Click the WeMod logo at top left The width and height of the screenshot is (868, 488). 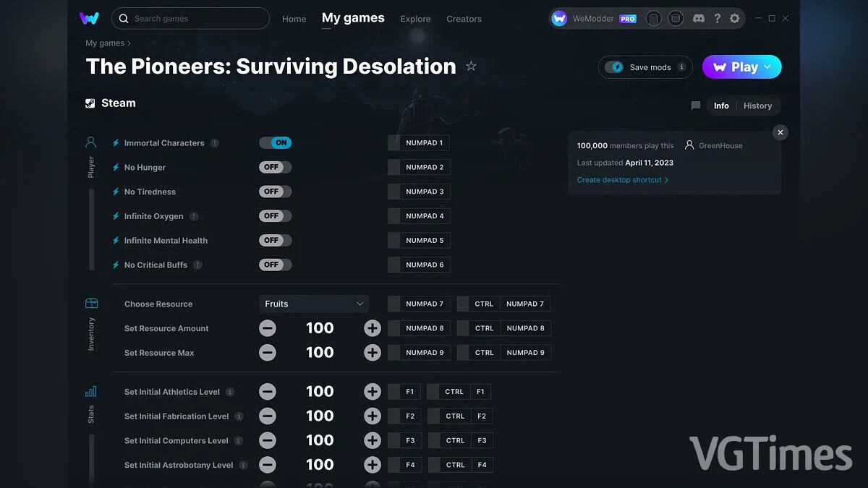[88, 18]
